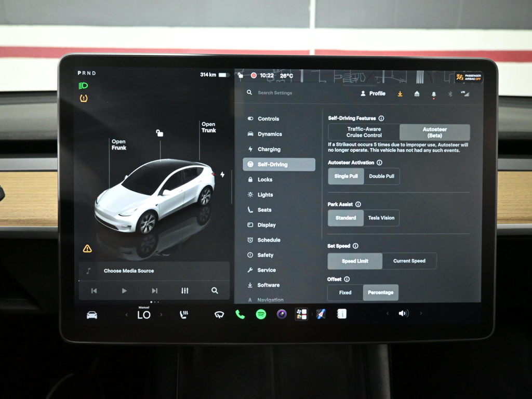Open the windshield wiper controls

click(x=219, y=315)
